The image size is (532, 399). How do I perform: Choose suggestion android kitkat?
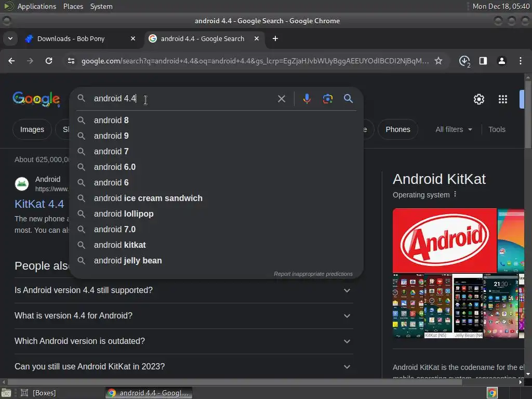tap(217, 245)
